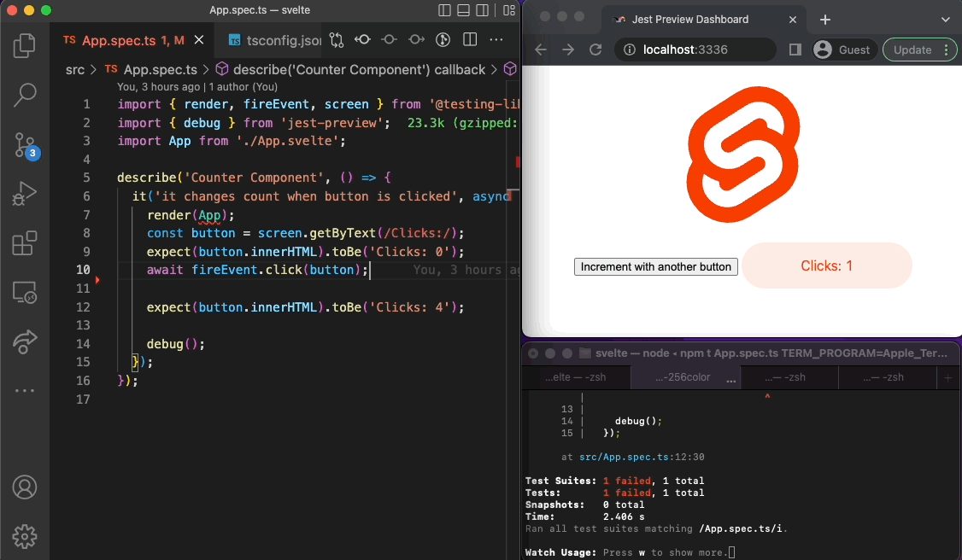Open the Search sidebar
The width and height of the screenshot is (962, 560).
click(24, 95)
